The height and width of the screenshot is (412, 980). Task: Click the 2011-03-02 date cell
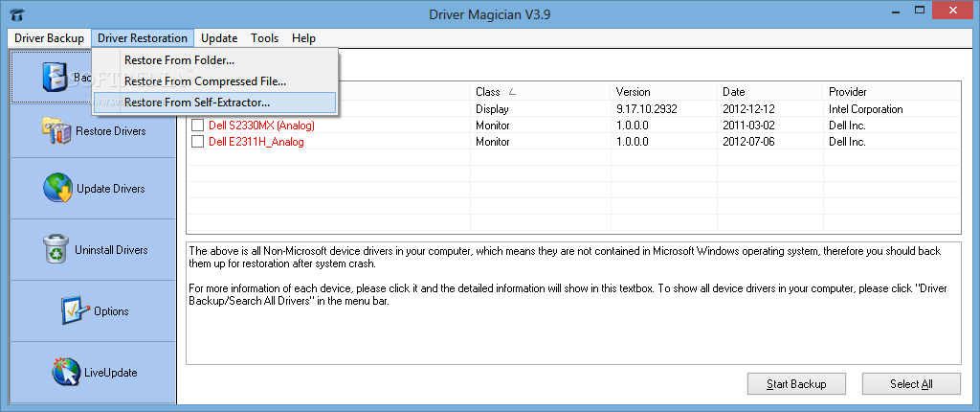[x=748, y=126]
